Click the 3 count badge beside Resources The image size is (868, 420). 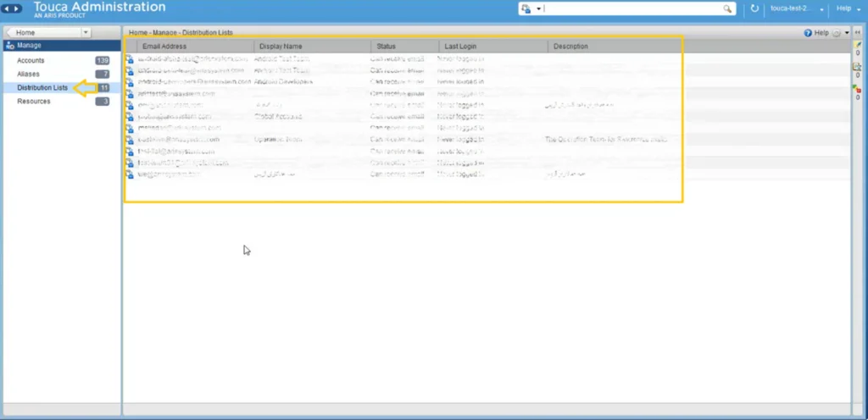point(102,102)
